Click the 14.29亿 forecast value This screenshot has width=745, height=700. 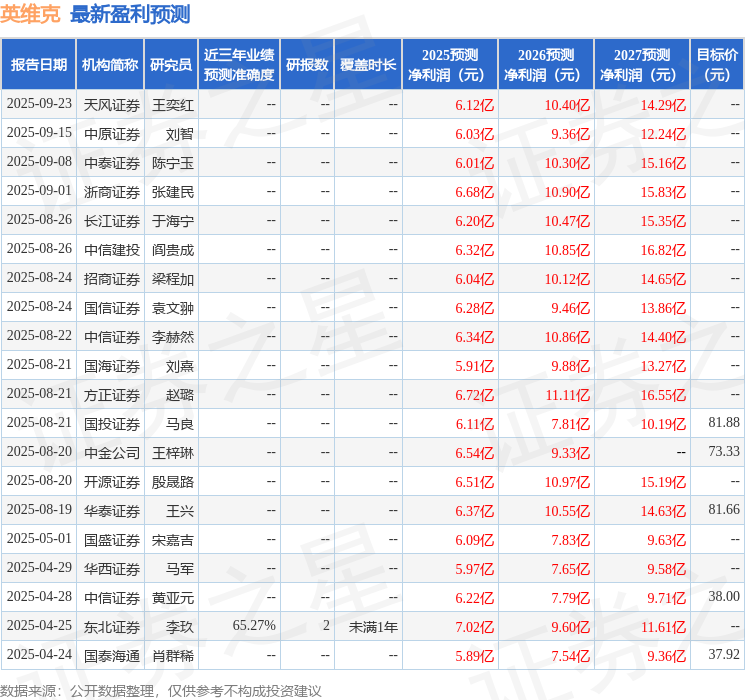[x=663, y=105]
